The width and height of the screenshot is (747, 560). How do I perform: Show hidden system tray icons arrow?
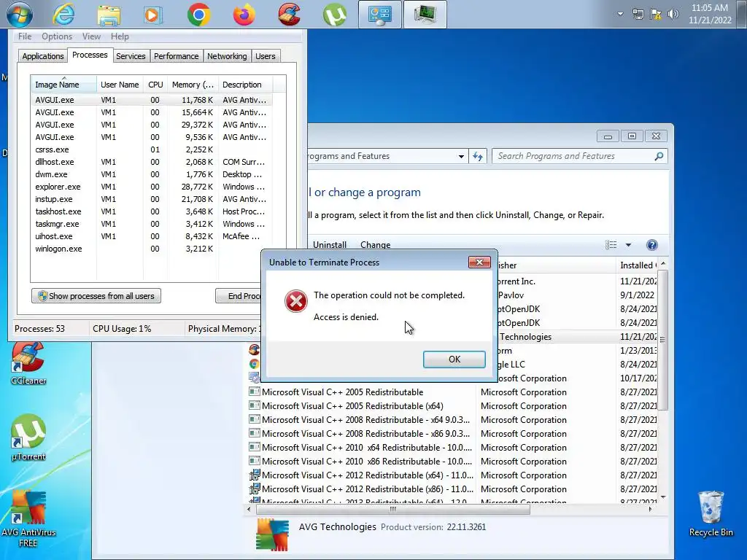pyautogui.click(x=620, y=14)
